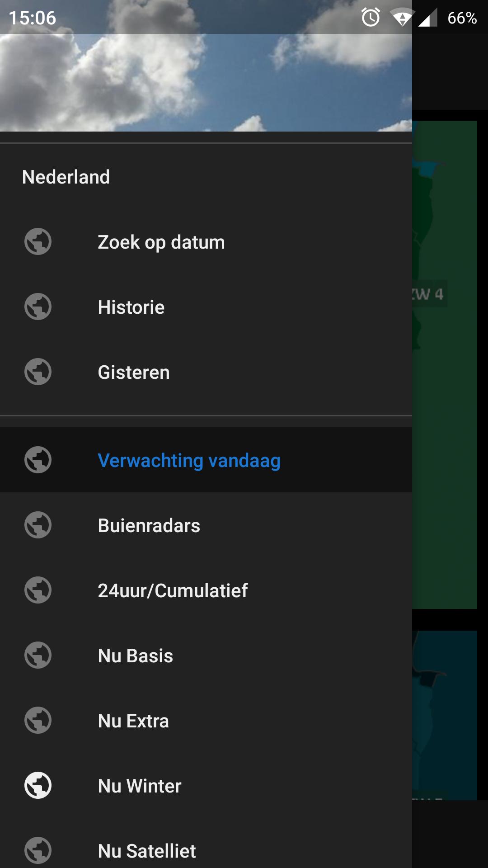Select Nu Winter from the list
Screen dimensions: 488x868
139,786
